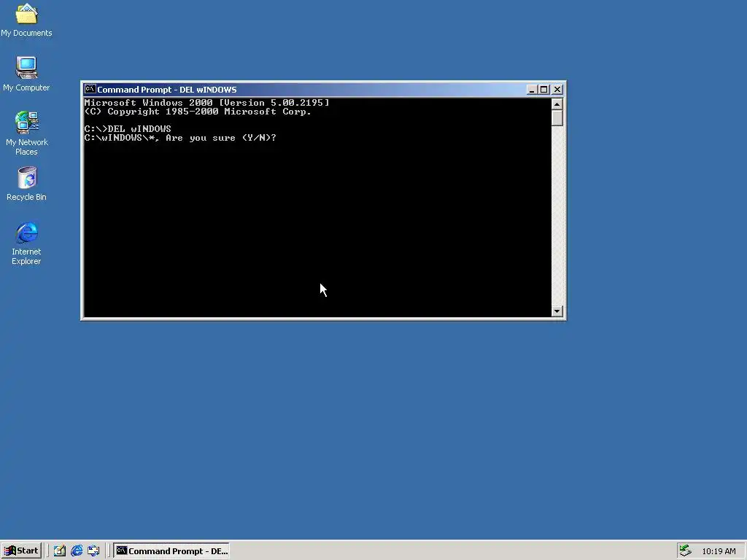This screenshot has height=560, width=747.
Task: Select the Internet Explorer desktop icon
Action: click(27, 243)
